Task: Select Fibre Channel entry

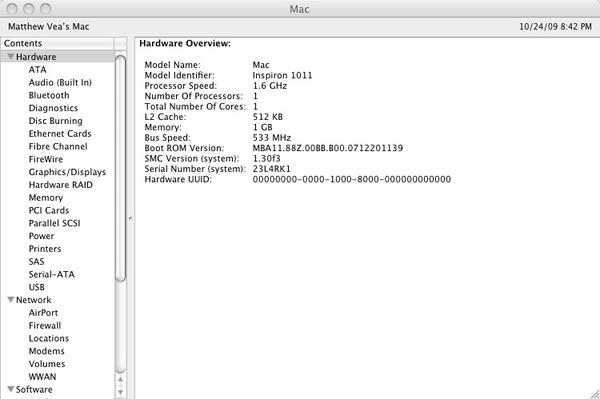Action: pyautogui.click(x=58, y=147)
